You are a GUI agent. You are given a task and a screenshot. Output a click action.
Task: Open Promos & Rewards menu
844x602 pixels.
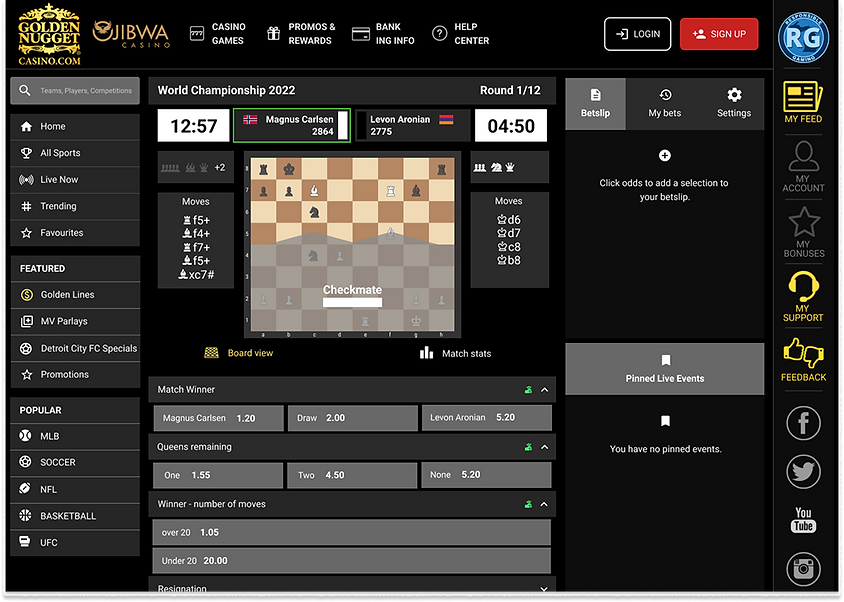[301, 34]
